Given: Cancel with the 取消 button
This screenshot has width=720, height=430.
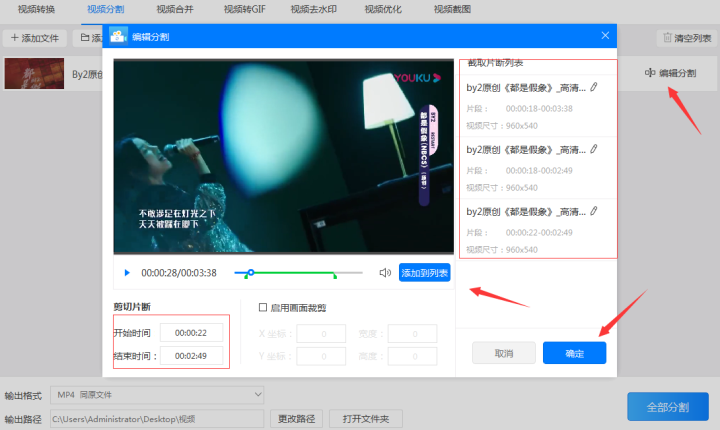Looking at the screenshot, I should [x=504, y=353].
